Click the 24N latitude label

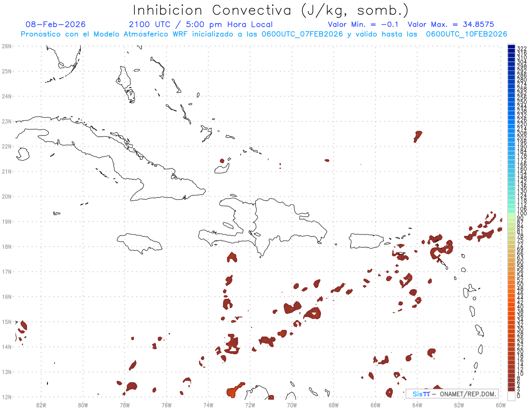6,96
